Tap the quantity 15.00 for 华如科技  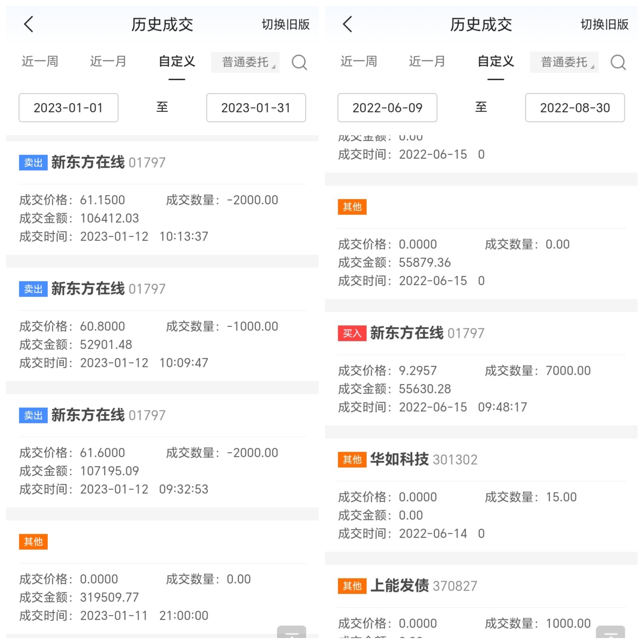561,497
